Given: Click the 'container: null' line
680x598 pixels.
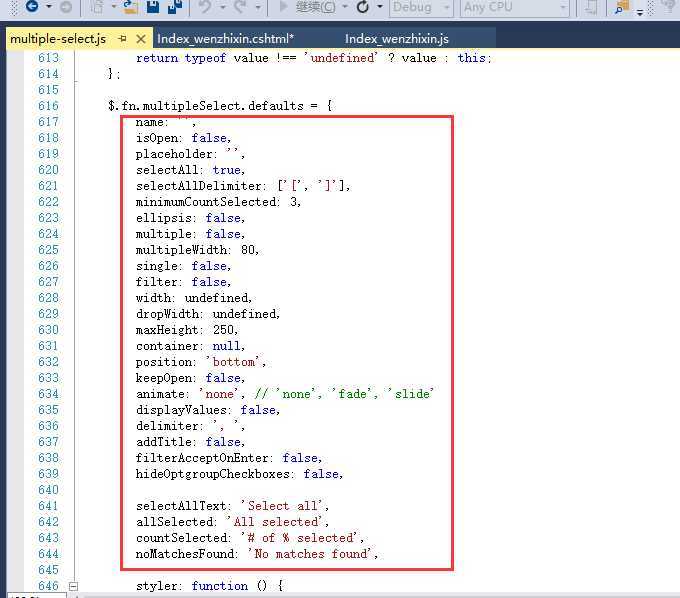Looking at the screenshot, I should click(x=190, y=346).
